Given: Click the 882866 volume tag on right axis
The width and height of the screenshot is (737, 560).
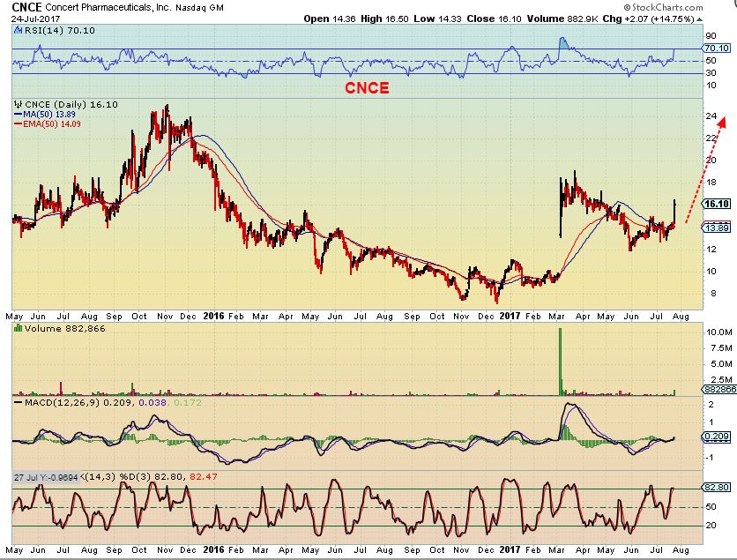Looking at the screenshot, I should [x=719, y=389].
